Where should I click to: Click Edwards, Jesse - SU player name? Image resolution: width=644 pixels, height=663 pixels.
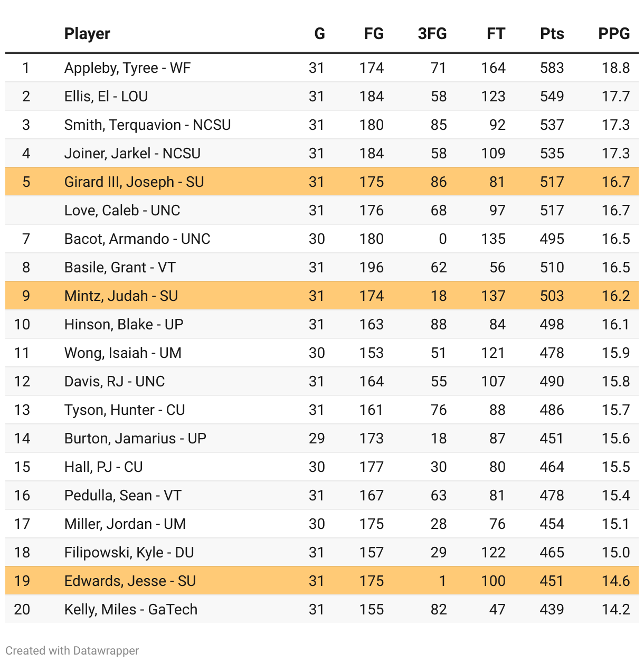click(130, 581)
